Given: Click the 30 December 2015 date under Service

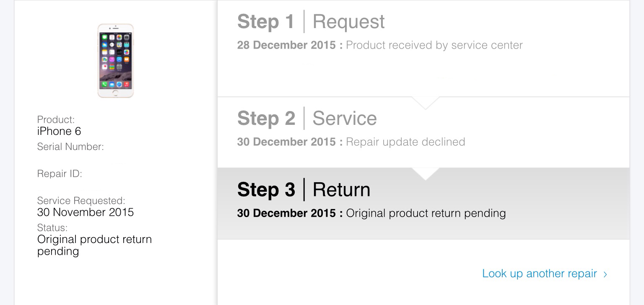Looking at the screenshot, I should [x=286, y=142].
